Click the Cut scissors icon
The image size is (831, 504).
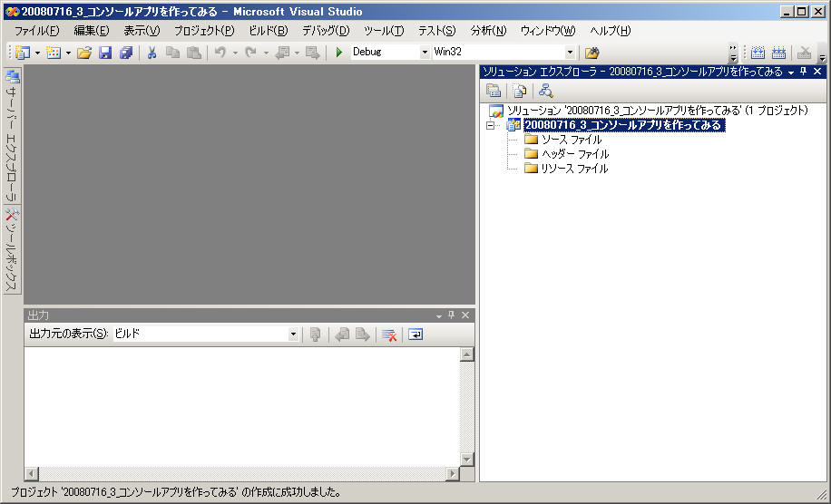(152, 53)
